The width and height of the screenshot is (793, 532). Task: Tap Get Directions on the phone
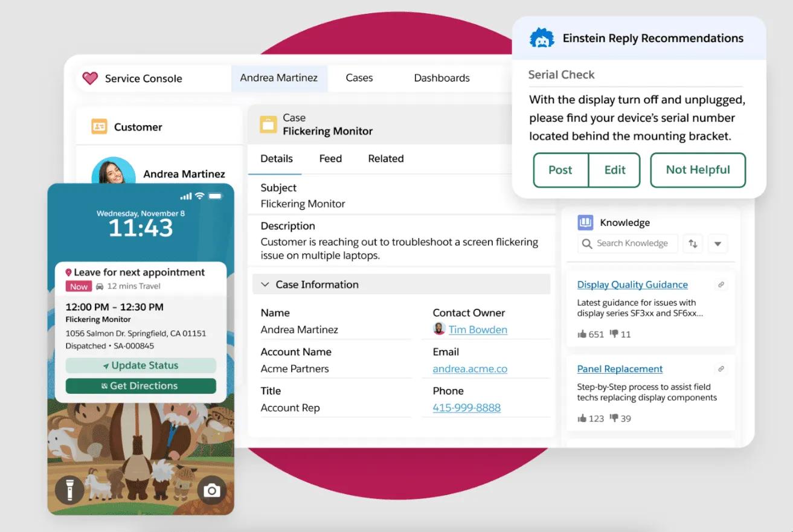tap(141, 386)
